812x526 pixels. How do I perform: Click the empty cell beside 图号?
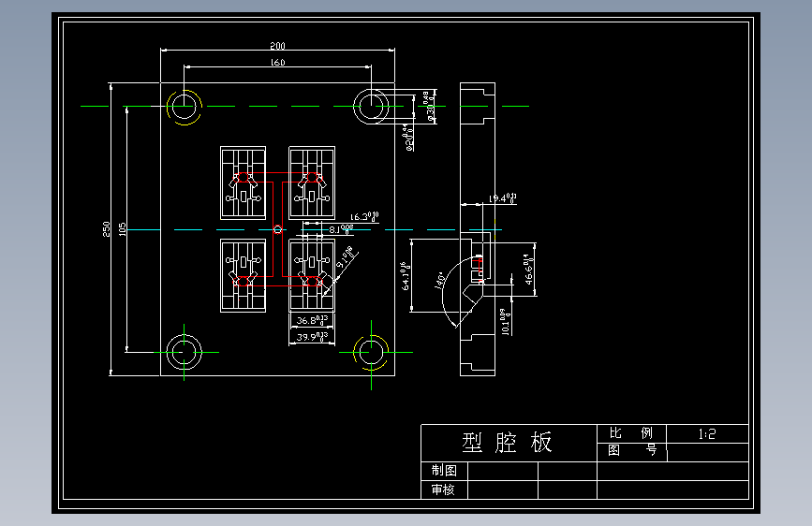708,452
